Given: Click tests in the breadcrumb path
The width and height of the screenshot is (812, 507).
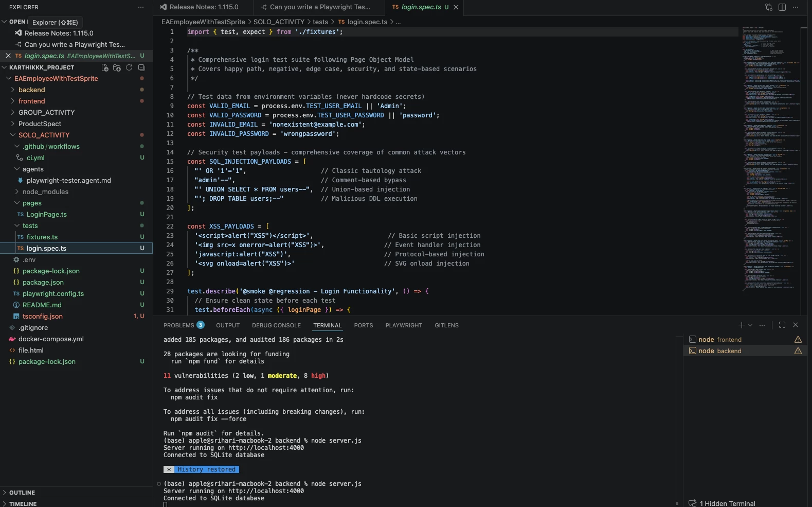Looking at the screenshot, I should [320, 22].
